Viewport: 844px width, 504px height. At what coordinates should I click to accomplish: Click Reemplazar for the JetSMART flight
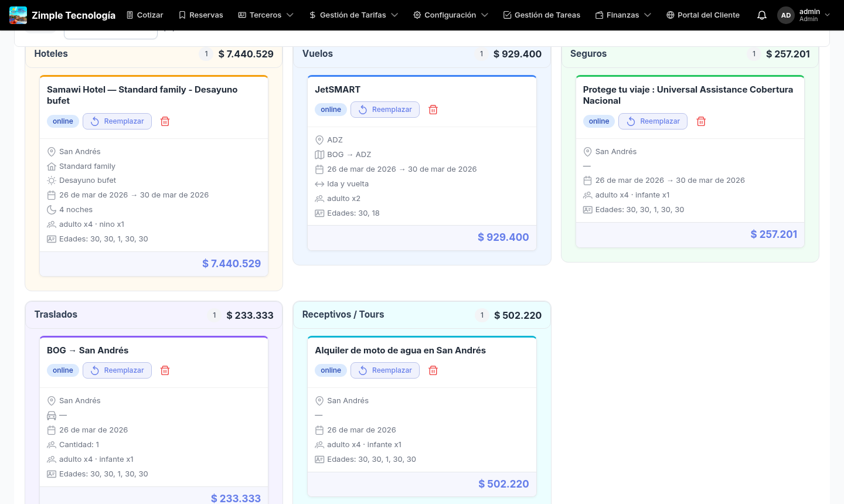(x=385, y=110)
